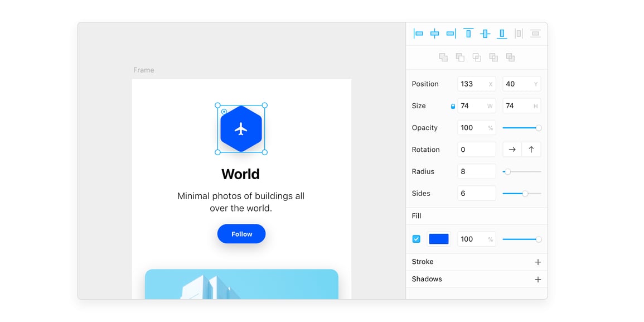644x322 pixels.
Task: Click the distribute horizontal spacing icon
Action: [517, 33]
